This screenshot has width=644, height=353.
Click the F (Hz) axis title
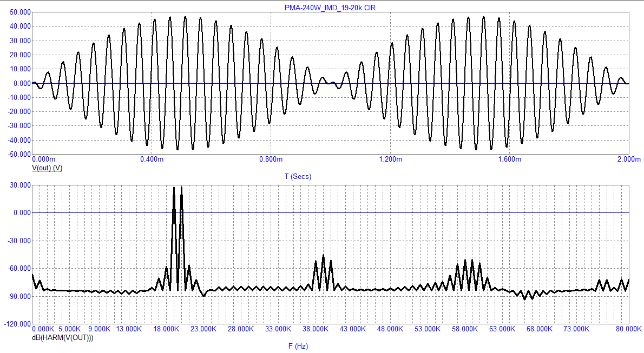[298, 347]
